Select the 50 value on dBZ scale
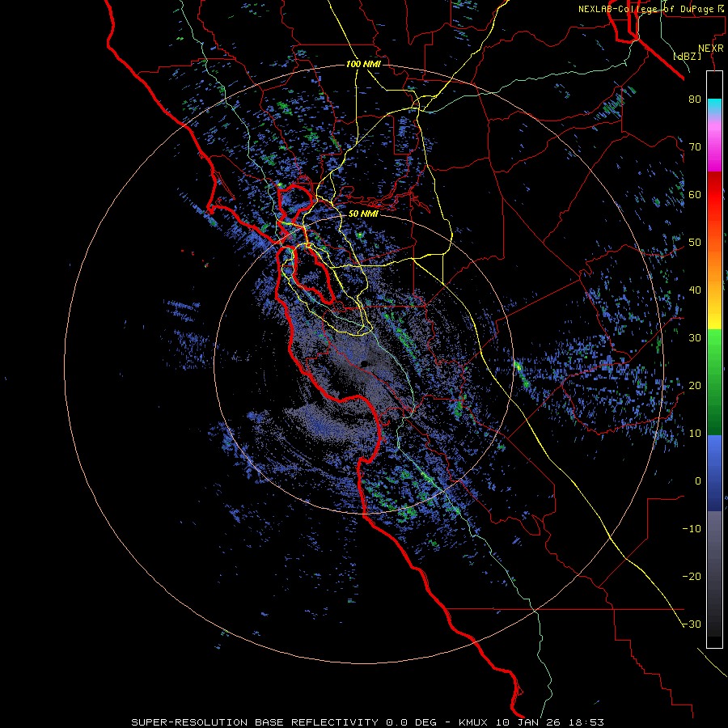This screenshot has height=728, width=728. [x=695, y=243]
